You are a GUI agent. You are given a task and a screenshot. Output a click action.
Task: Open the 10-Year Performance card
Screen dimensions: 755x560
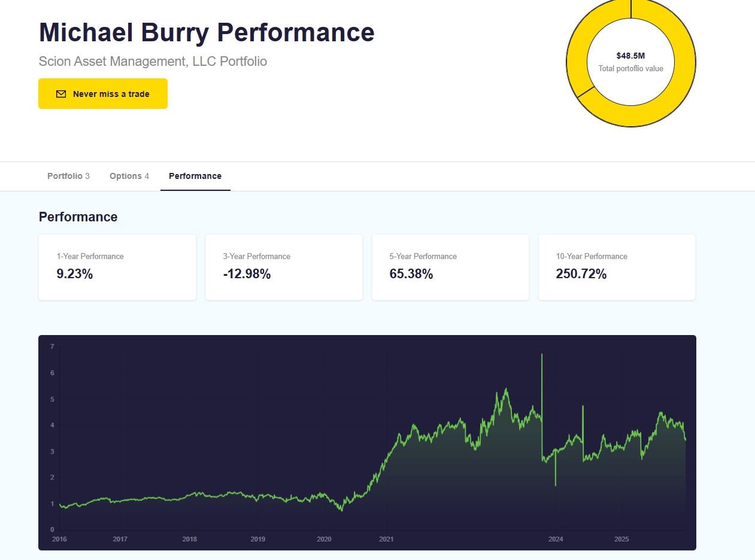click(x=617, y=267)
